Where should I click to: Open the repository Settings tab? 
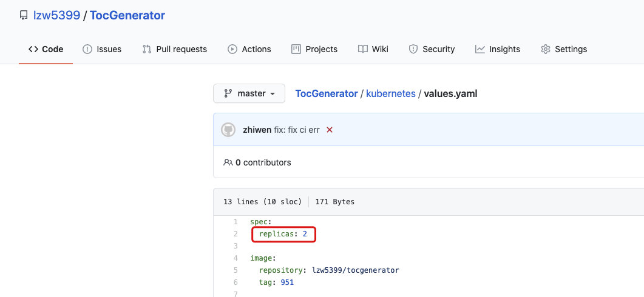click(564, 49)
